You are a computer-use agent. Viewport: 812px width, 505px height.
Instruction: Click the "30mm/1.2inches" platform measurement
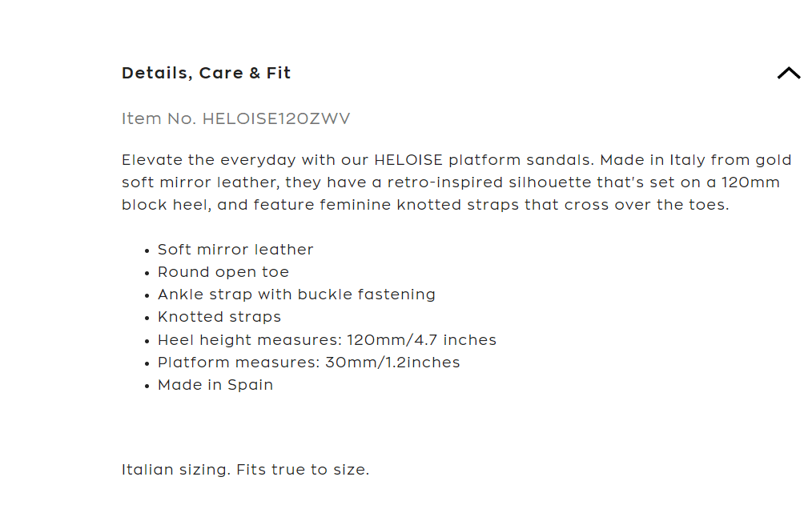tap(392, 363)
